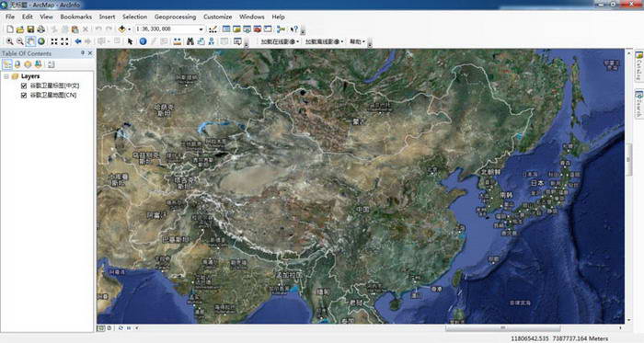The width and height of the screenshot is (644, 343).
Task: Switch to Layout View button at bottom
Action: [109, 328]
